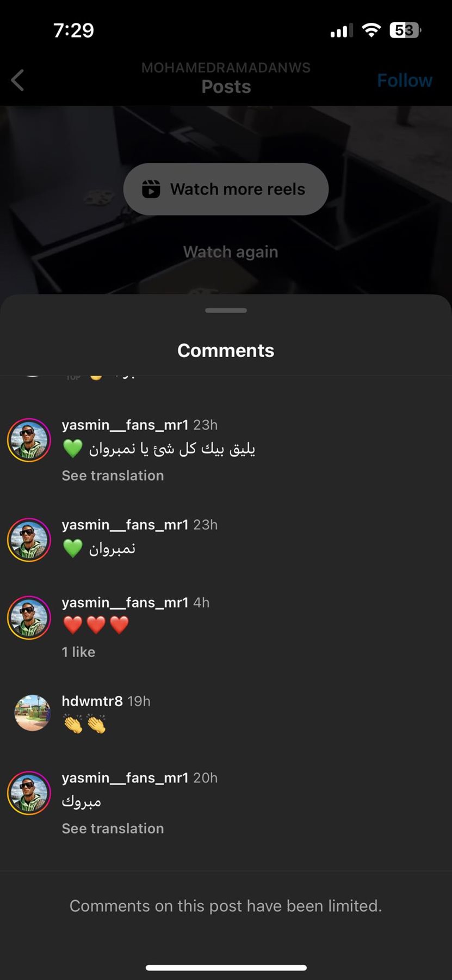Grab the comments sheet drag handle
Image resolution: width=452 pixels, height=980 pixels.
pyautogui.click(x=226, y=310)
